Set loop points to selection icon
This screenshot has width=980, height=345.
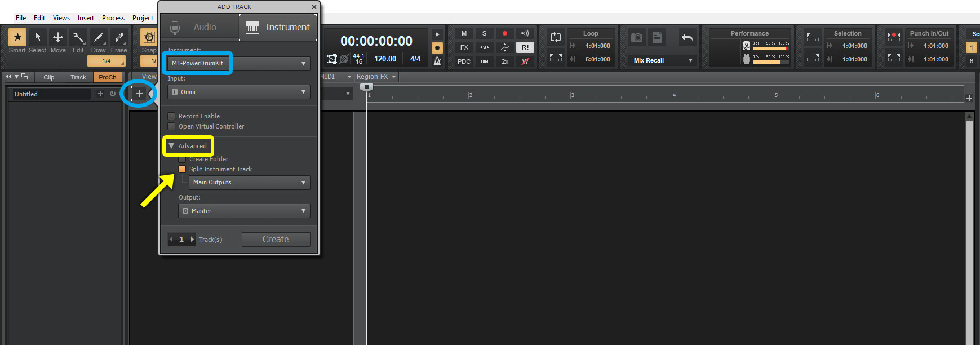point(555,57)
